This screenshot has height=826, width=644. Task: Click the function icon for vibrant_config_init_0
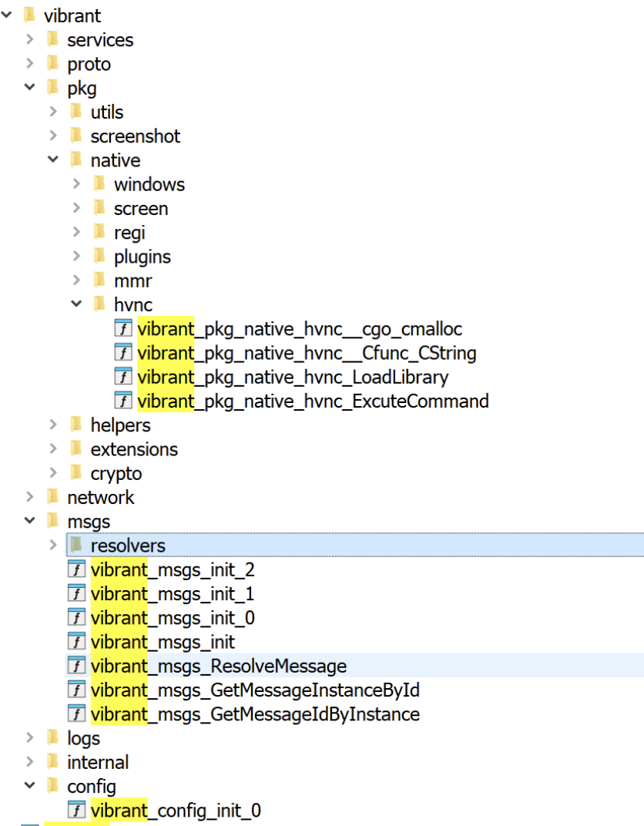(x=76, y=810)
